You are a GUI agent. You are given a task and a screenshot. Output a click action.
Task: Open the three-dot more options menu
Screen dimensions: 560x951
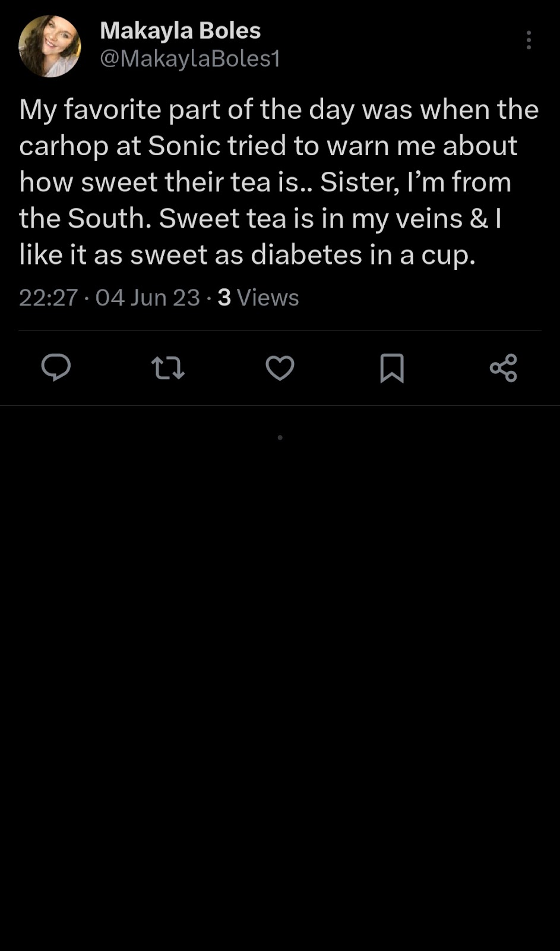(529, 40)
